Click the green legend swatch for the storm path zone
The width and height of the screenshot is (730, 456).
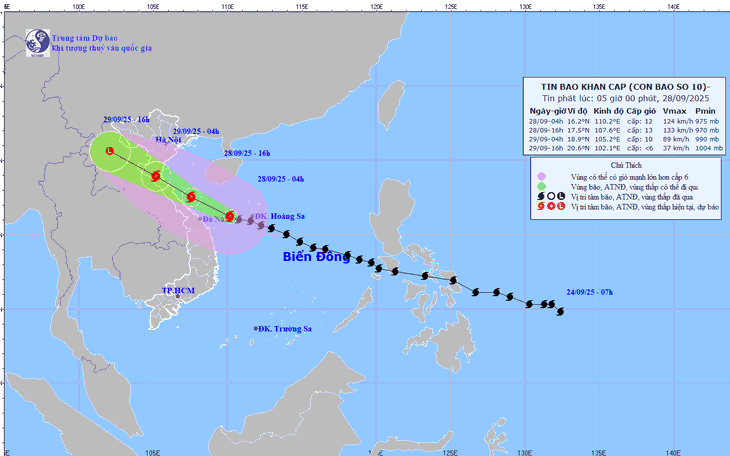click(x=541, y=187)
